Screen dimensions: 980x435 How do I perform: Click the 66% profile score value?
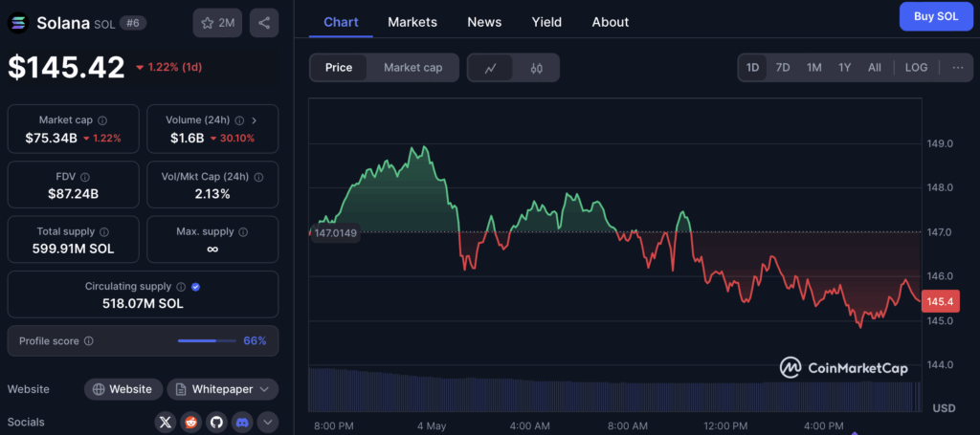click(255, 340)
